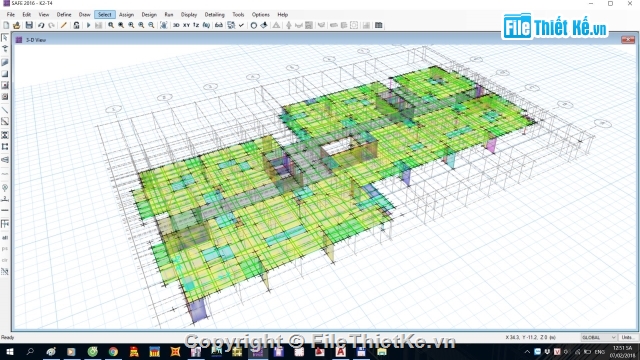Open the Assign menu
640x360 pixels.
click(x=127, y=15)
